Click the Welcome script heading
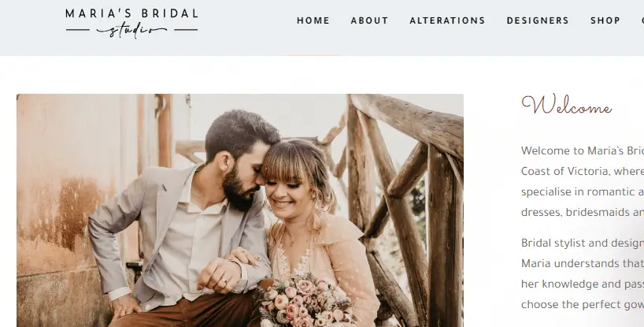The image size is (644, 327). tap(567, 104)
